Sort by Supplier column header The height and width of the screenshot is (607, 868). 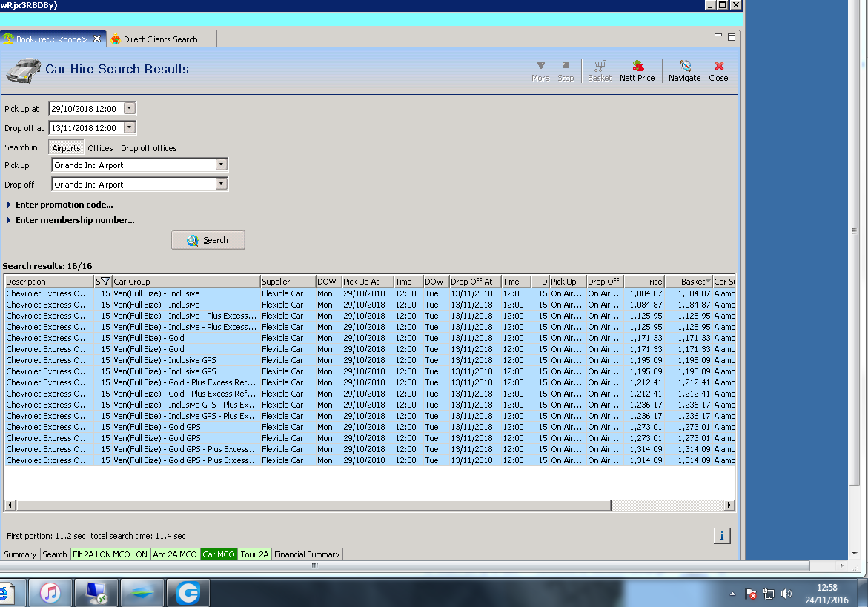[x=288, y=281]
